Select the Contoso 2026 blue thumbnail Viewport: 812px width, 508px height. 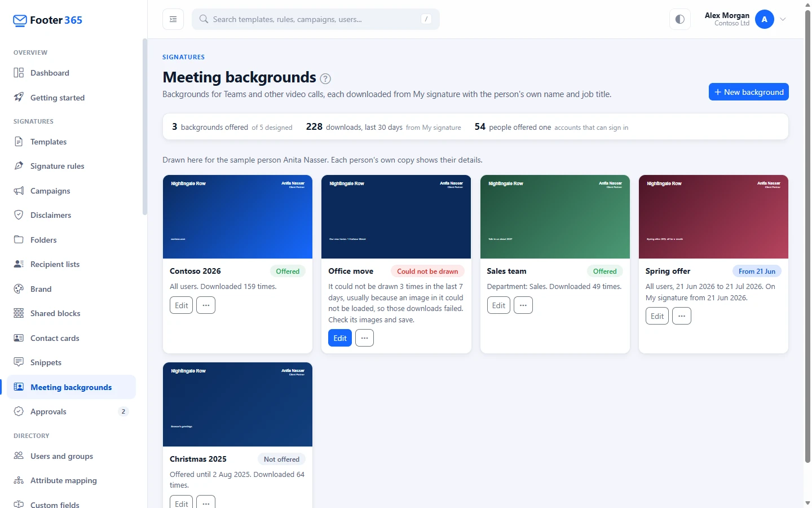click(237, 217)
